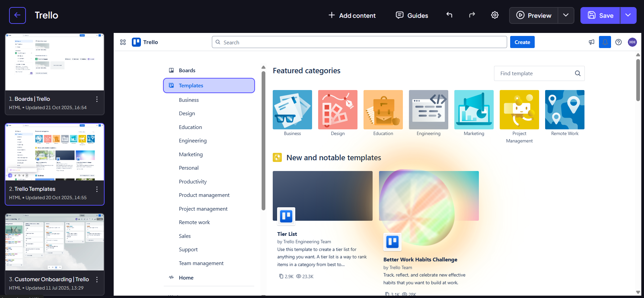Open the Business category icon
The height and width of the screenshot is (298, 644).
coord(292,110)
